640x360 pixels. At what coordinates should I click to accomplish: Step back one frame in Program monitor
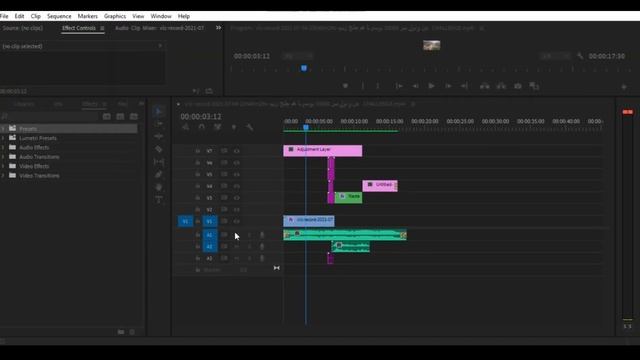(415, 86)
